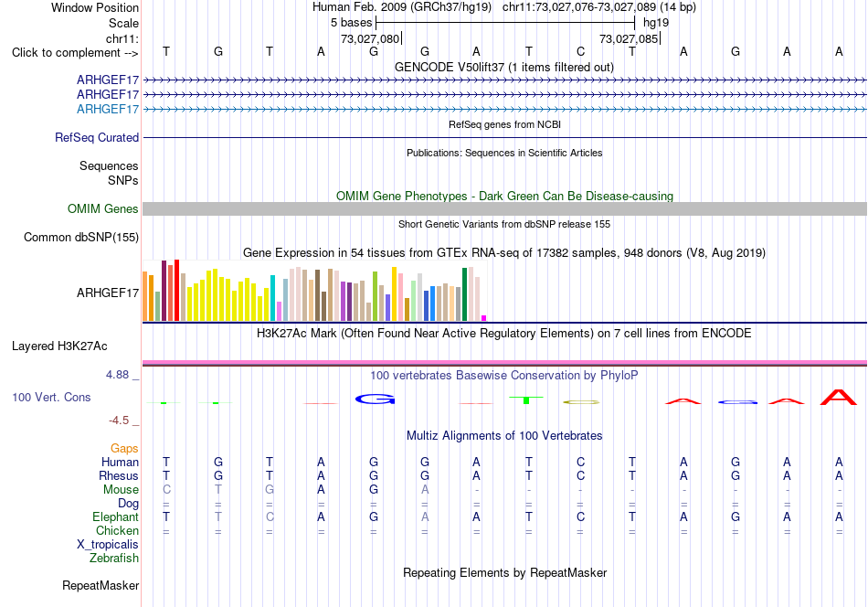The height and width of the screenshot is (607, 868).
Task: Click the hg19 scale label
Action: (x=656, y=23)
